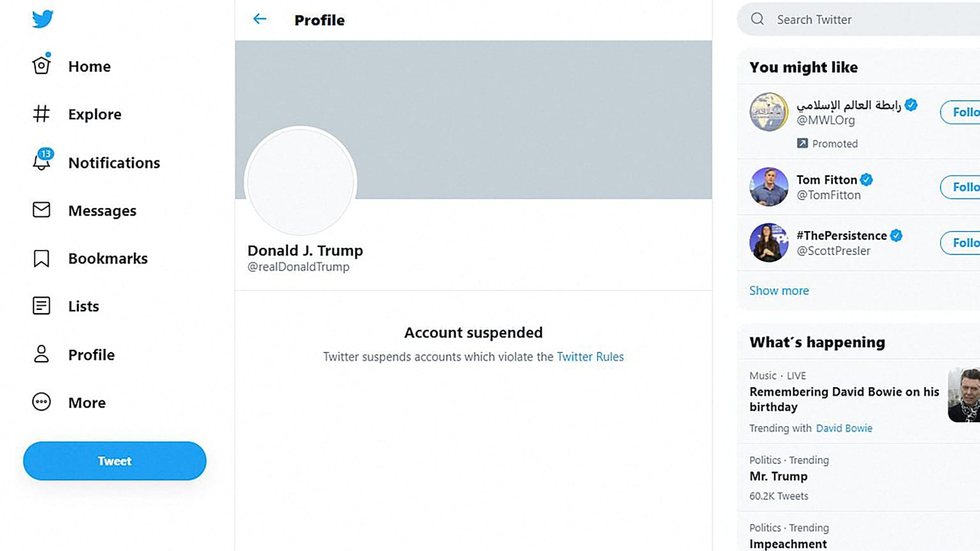Open the Profile person icon in sidebar

tap(41, 354)
